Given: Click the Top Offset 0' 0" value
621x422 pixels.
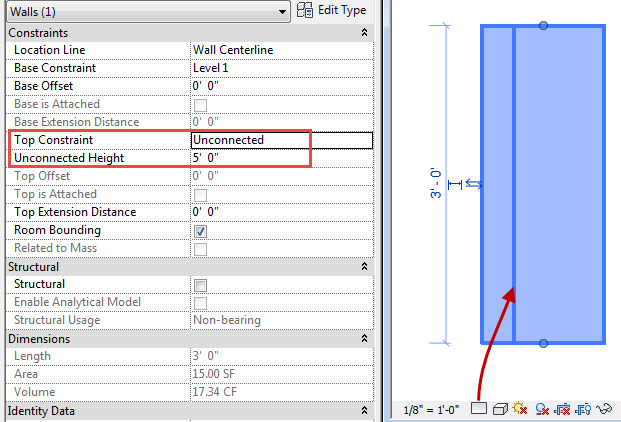Looking at the screenshot, I should click(x=282, y=176).
